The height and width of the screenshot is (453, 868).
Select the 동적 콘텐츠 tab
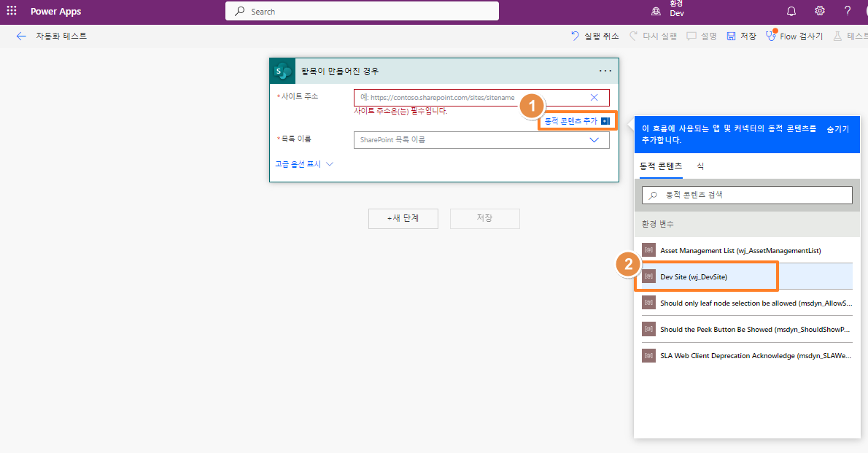661,166
